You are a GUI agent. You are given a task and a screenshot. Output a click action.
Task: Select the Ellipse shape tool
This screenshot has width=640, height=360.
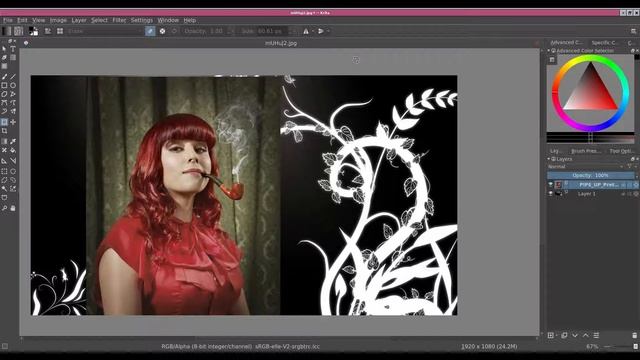click(13, 85)
